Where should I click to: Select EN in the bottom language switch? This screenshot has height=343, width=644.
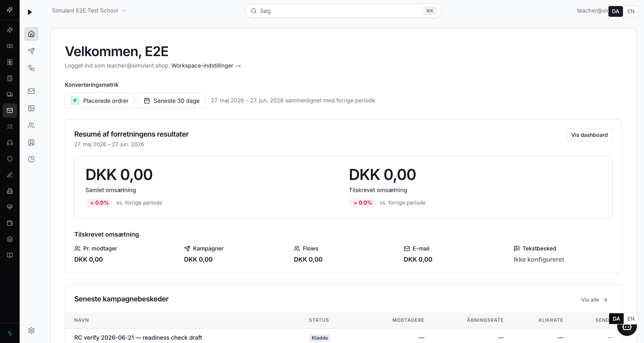tap(631, 319)
